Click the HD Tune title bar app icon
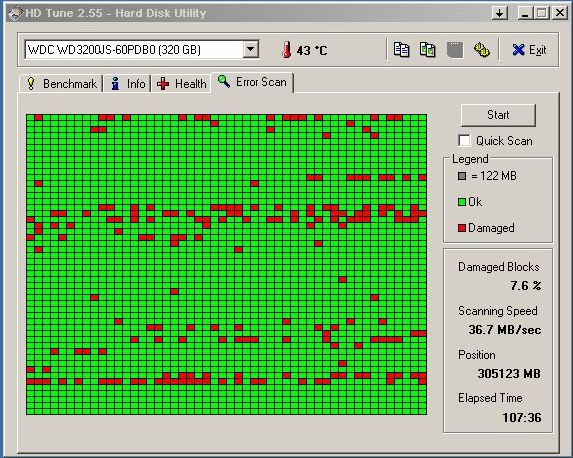Image resolution: width=573 pixels, height=458 pixels. coord(15,14)
